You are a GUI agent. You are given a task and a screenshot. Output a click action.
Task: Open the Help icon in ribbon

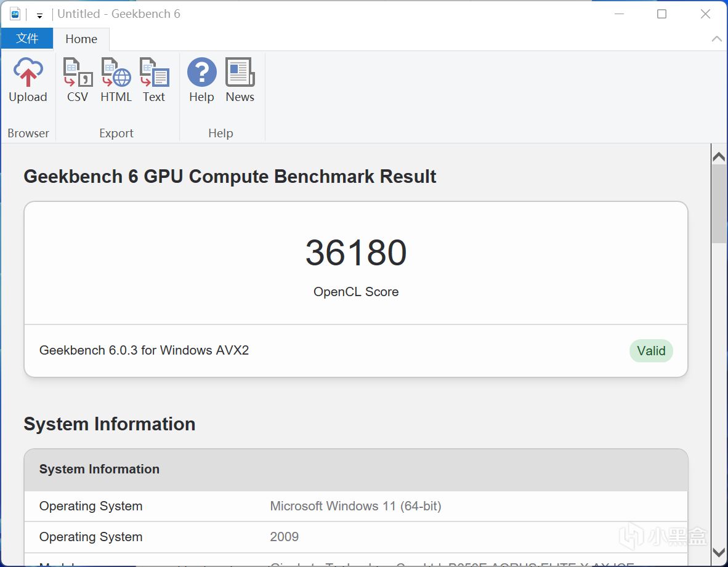click(x=201, y=80)
